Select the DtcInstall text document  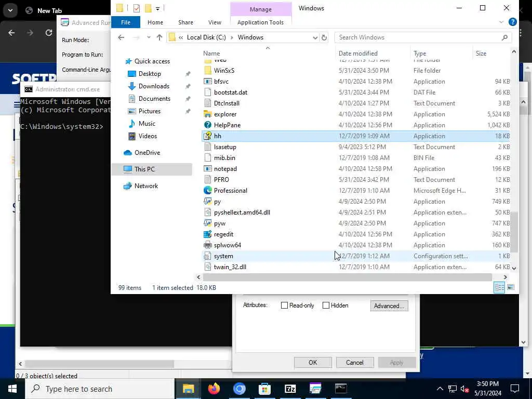pyautogui.click(x=355, y=103)
